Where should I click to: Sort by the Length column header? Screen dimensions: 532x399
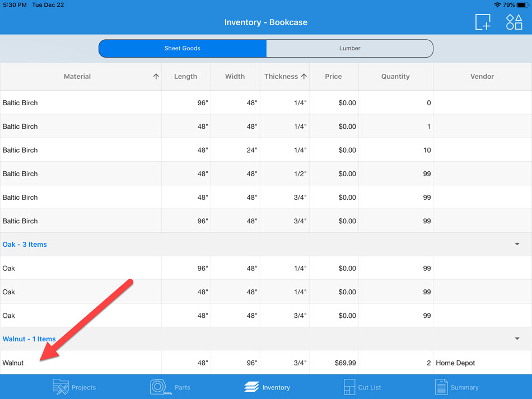tap(185, 76)
